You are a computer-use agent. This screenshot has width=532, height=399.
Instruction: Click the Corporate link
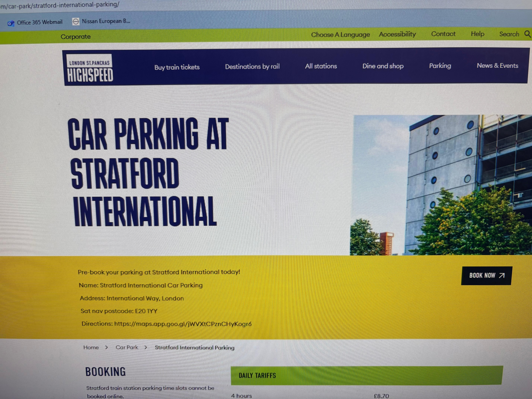tap(76, 37)
